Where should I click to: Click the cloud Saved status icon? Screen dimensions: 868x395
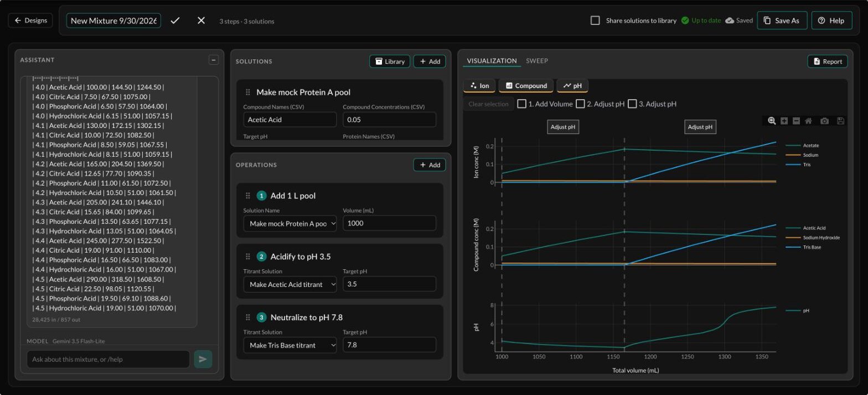[730, 20]
